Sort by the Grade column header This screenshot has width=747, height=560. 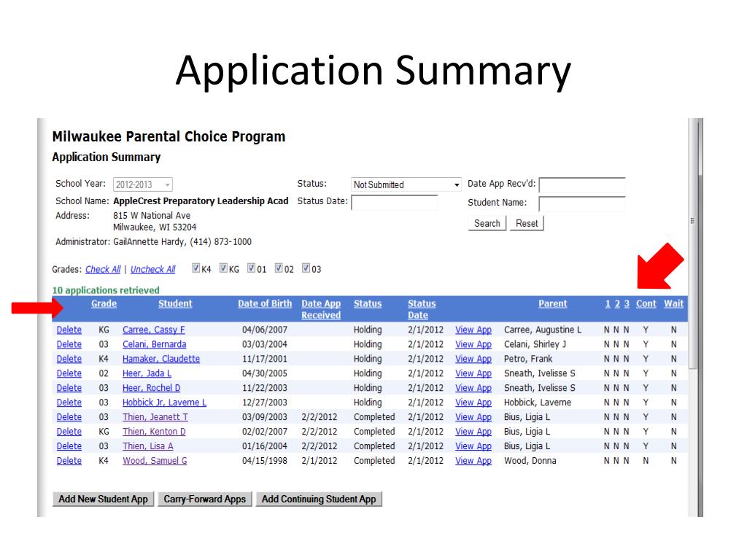[104, 303]
